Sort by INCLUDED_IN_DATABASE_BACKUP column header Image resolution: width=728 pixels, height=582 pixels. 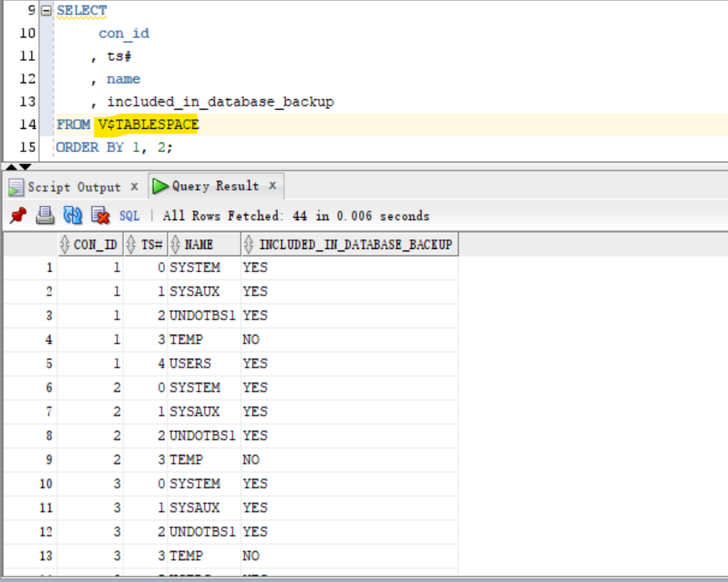pos(350,245)
